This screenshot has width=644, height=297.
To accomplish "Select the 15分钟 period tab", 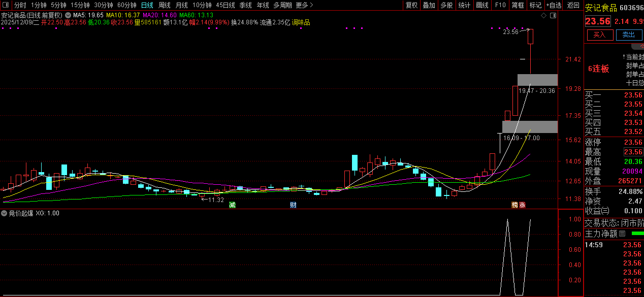I will click(x=80, y=5).
